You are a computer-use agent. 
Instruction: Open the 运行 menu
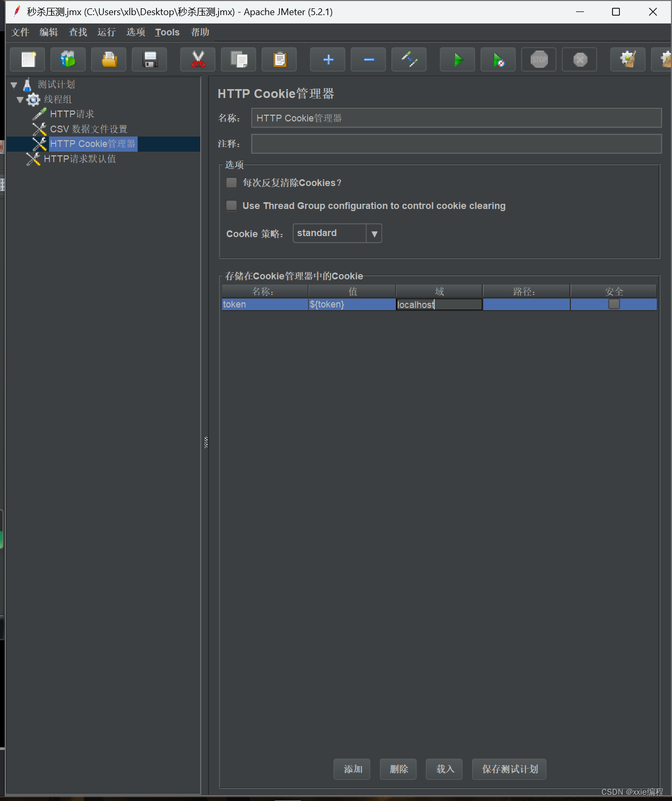tap(106, 32)
